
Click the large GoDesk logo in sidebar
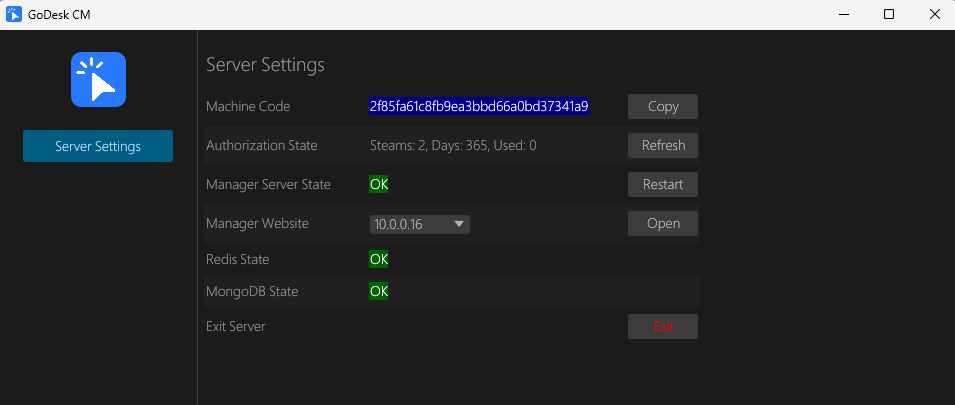pyautogui.click(x=98, y=79)
